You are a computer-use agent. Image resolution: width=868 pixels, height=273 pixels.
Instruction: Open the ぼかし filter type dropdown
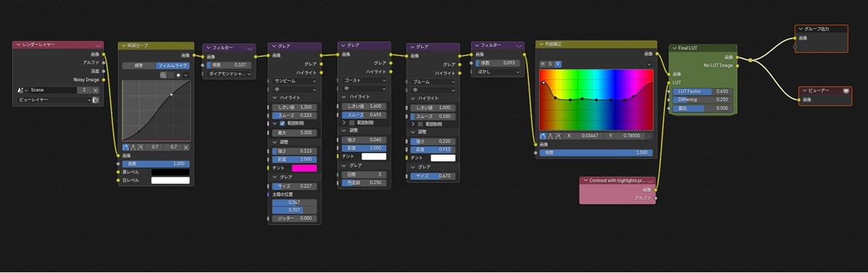click(498, 71)
